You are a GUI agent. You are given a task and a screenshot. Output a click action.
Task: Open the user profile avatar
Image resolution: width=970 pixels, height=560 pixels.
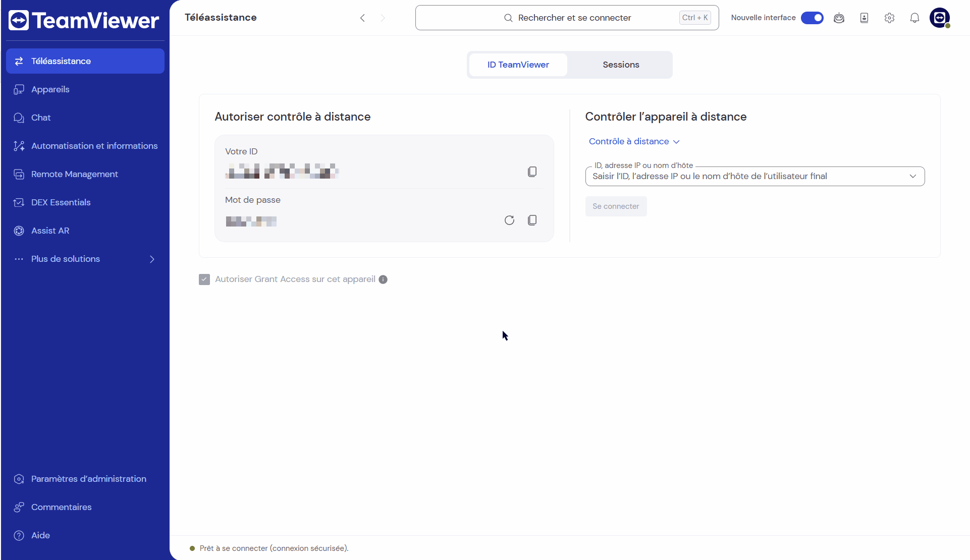pyautogui.click(x=940, y=18)
